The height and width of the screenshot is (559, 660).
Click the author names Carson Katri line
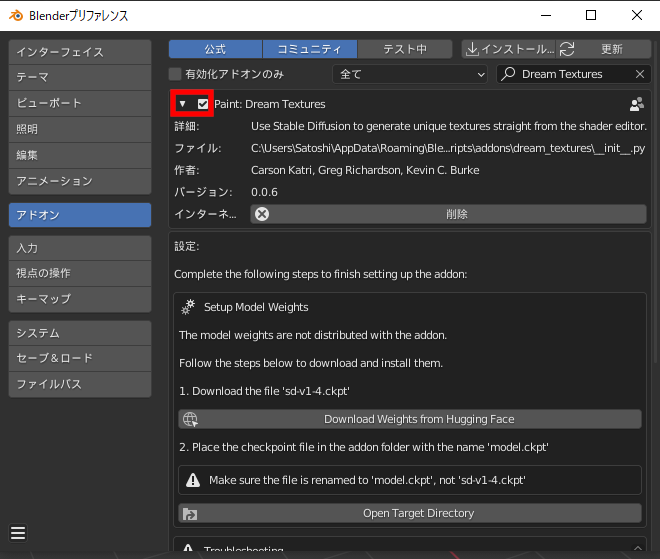coord(365,170)
